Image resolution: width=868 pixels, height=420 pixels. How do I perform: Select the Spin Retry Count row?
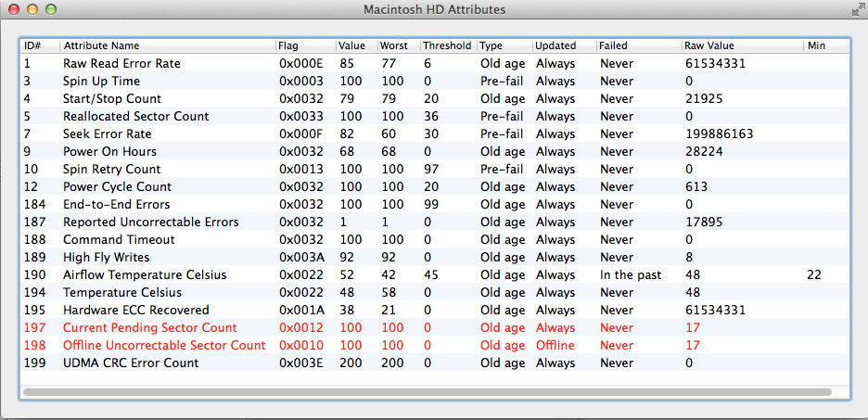[x=435, y=170]
